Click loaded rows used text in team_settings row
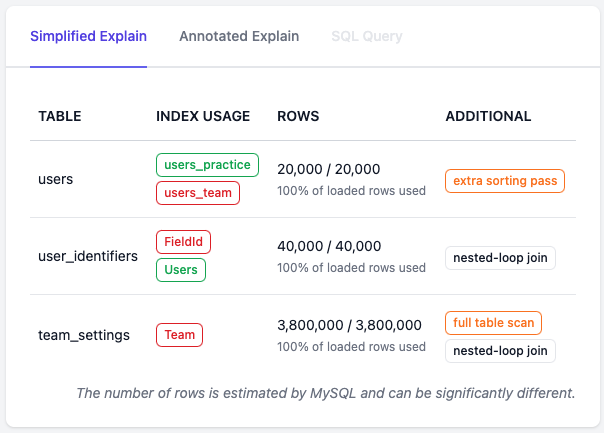604x433 pixels. [351, 347]
